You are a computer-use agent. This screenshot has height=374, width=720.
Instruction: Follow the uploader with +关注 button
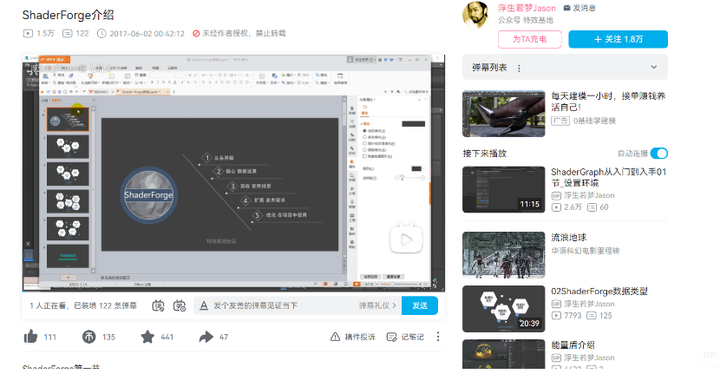tap(618, 39)
